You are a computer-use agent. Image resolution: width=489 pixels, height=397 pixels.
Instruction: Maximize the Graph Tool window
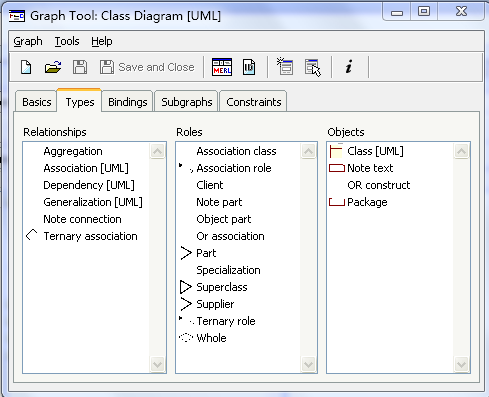pyautogui.click(x=424, y=12)
